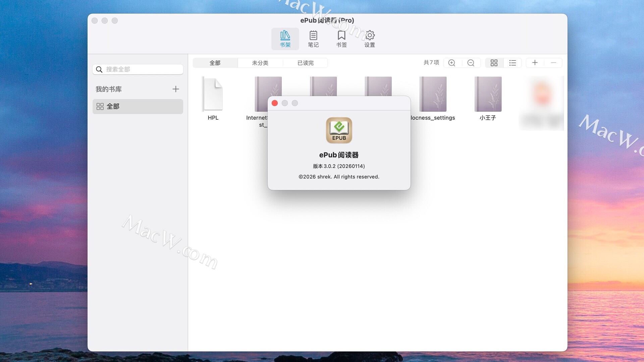644x362 pixels.
Task: Open the 笔记 notes toolbar icon
Action: [313, 39]
